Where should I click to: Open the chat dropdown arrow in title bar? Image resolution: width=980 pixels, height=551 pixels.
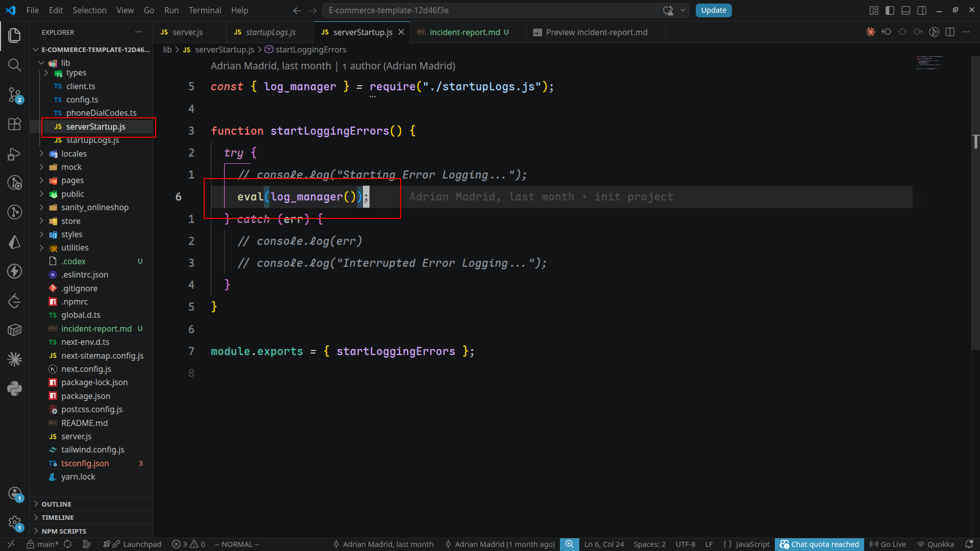pos(682,10)
